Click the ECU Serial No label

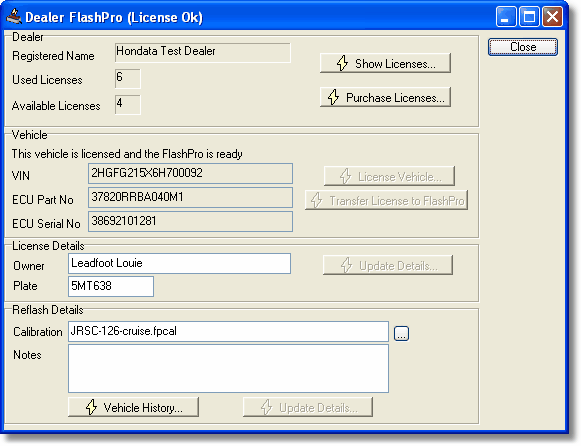click(x=46, y=224)
